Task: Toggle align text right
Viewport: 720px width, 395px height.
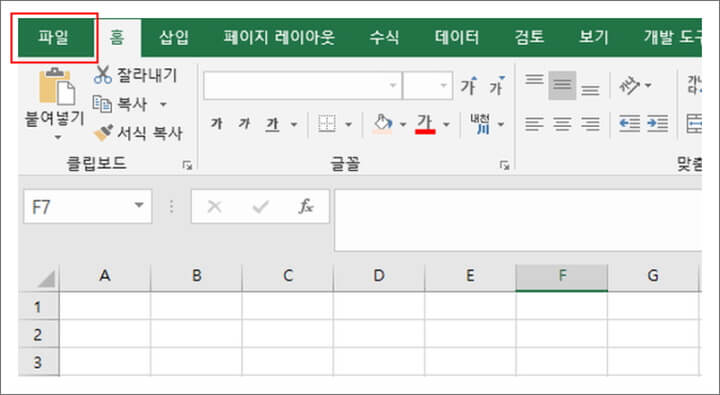Action: [x=591, y=124]
